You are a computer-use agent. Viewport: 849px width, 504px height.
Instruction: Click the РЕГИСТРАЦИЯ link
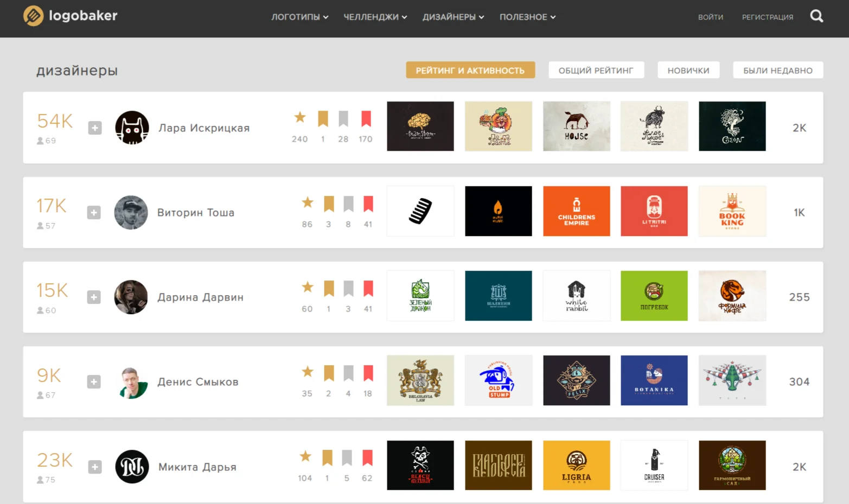pos(768,17)
